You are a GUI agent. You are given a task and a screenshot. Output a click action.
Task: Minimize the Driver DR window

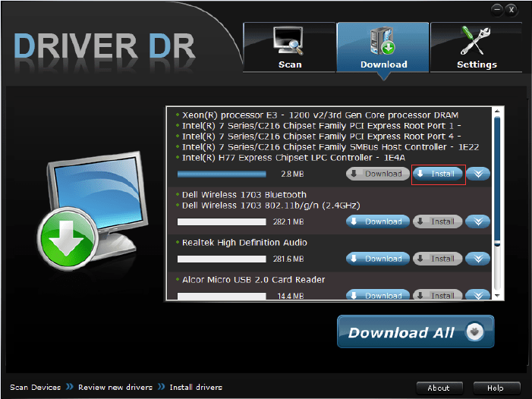point(497,10)
